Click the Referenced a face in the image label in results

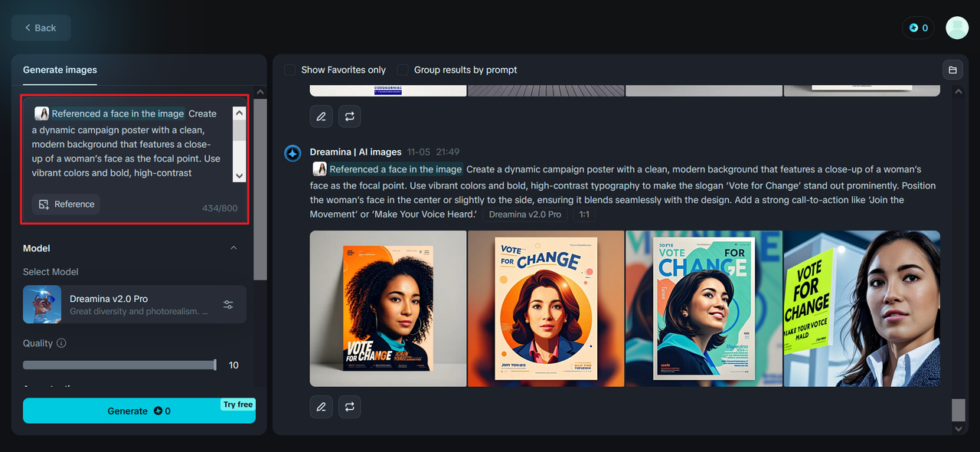396,169
